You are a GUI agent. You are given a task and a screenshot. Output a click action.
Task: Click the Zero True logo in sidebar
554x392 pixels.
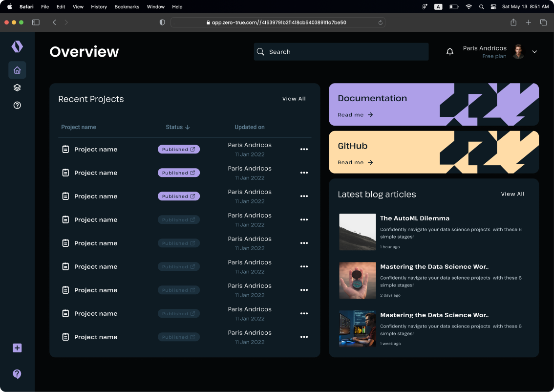[x=17, y=46]
